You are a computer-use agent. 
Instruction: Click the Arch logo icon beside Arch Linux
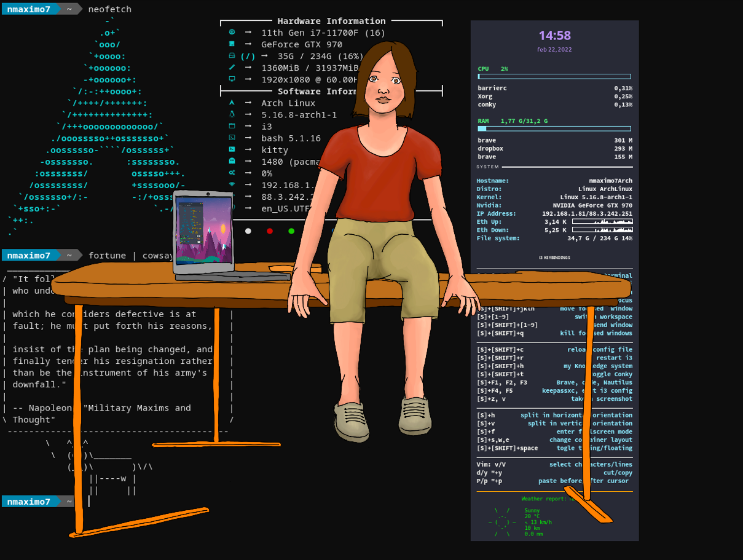(x=232, y=103)
